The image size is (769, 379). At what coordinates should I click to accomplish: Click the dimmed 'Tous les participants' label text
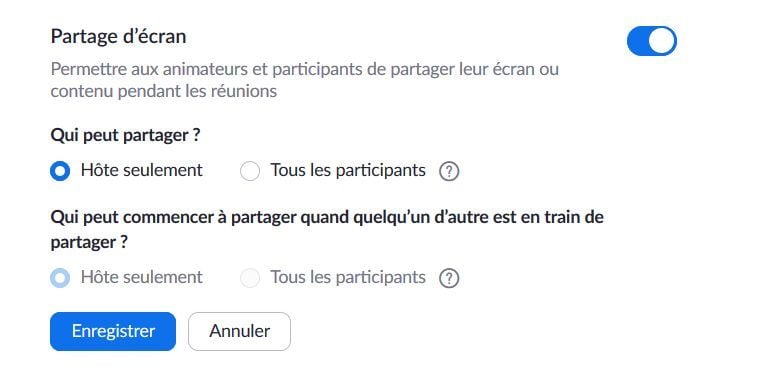click(348, 277)
